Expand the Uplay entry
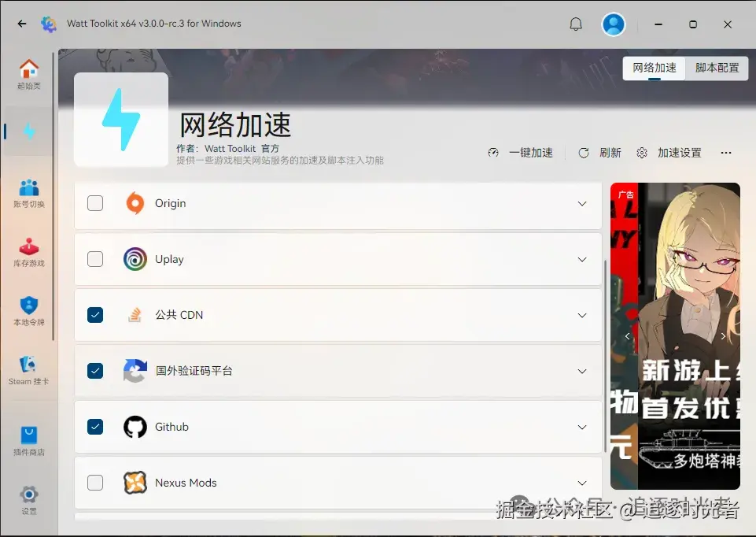Screen dimensions: 756x537 tap(581, 258)
